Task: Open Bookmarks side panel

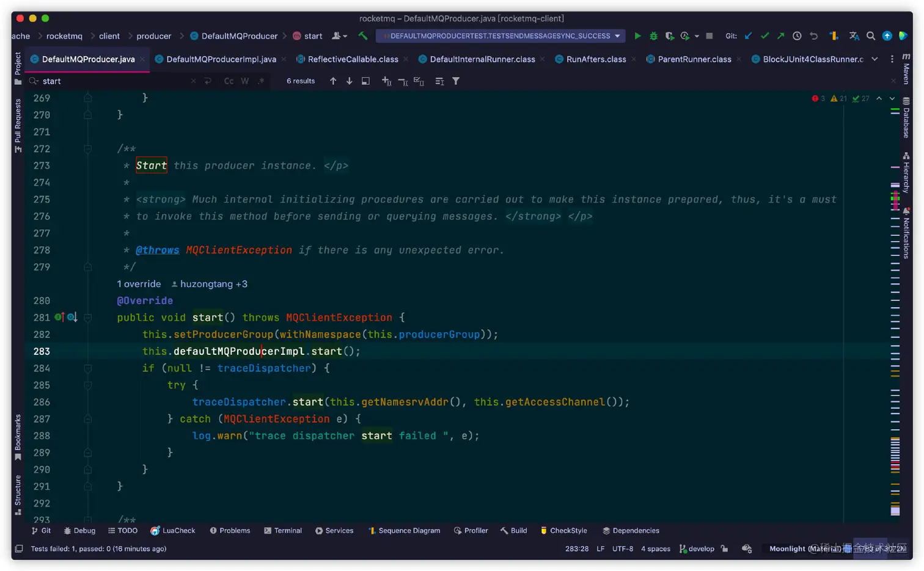Action: point(18,437)
